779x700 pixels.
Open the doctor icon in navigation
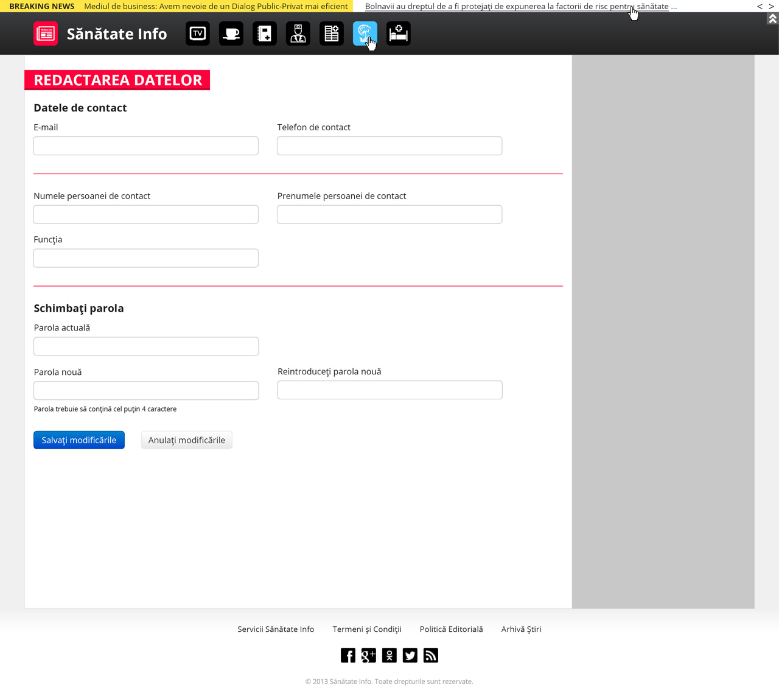click(x=298, y=33)
